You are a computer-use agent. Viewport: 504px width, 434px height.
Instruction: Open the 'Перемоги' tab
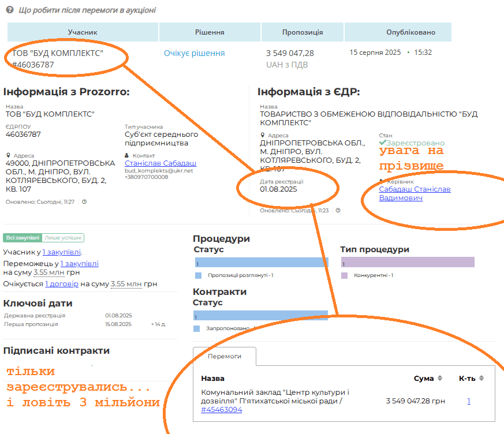click(x=224, y=357)
